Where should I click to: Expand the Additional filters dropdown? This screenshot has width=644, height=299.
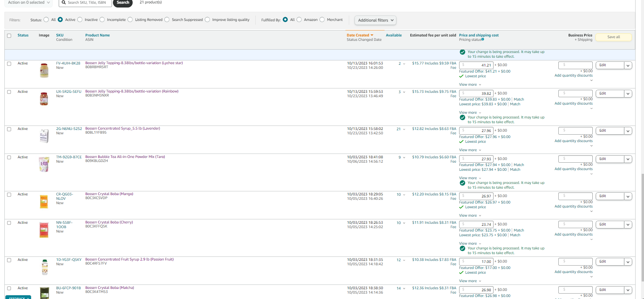coord(375,20)
